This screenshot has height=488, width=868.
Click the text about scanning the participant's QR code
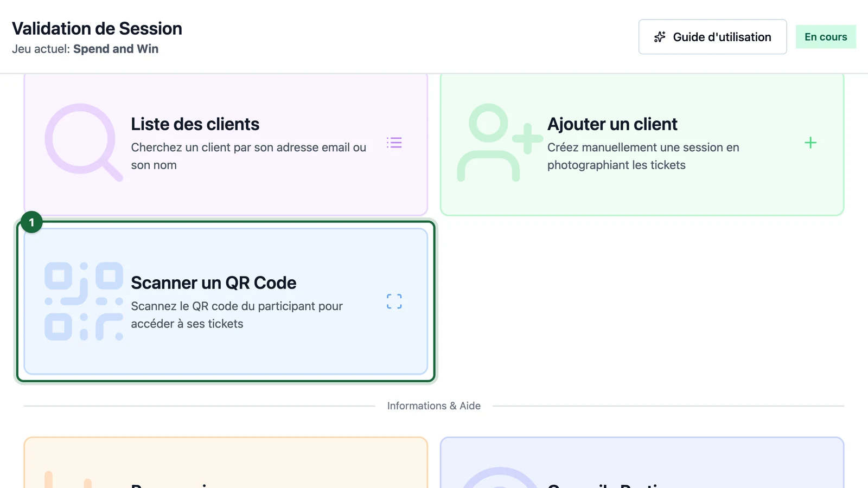click(x=237, y=315)
